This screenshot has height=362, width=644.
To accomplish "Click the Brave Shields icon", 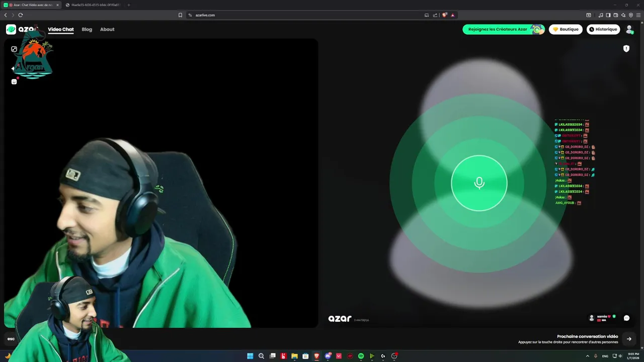I will pos(444,15).
